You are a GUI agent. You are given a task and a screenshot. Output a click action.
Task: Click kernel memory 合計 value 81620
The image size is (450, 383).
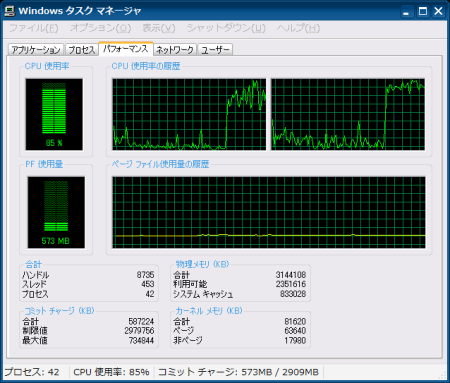coord(295,321)
